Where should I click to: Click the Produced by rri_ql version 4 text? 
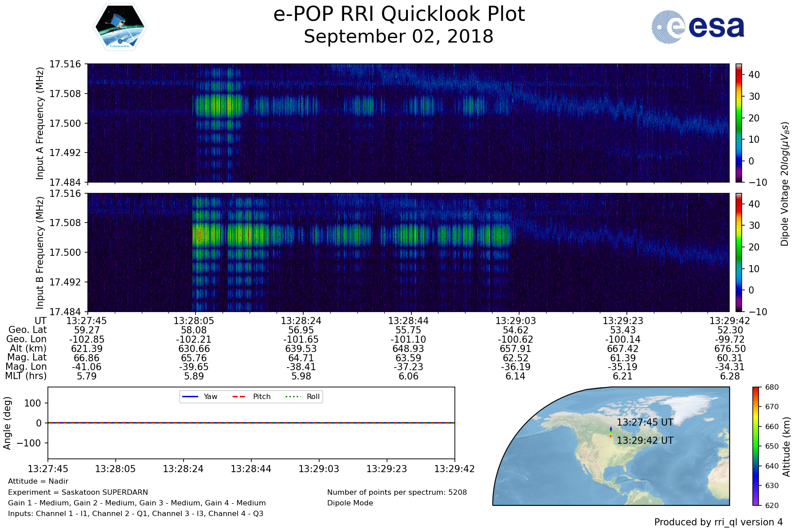718,522
